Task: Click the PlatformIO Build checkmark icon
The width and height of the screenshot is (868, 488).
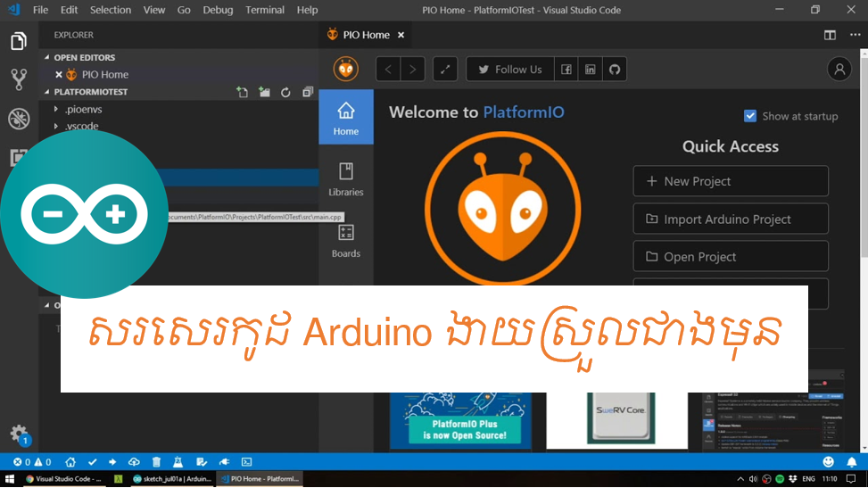Action: click(92, 462)
